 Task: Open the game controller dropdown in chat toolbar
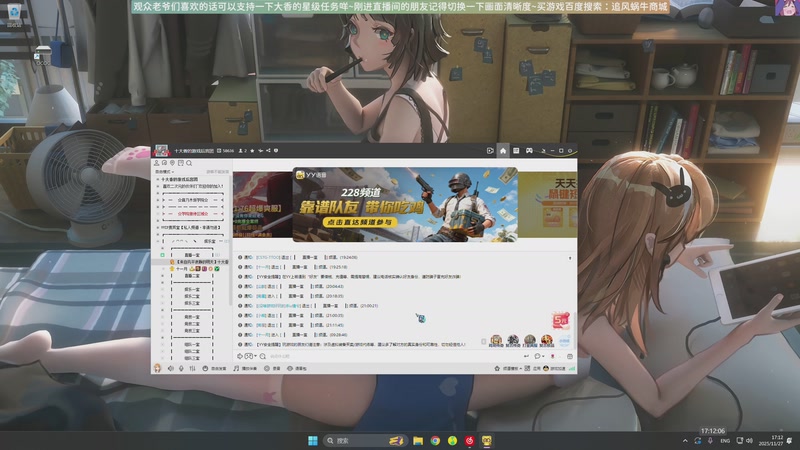250,356
